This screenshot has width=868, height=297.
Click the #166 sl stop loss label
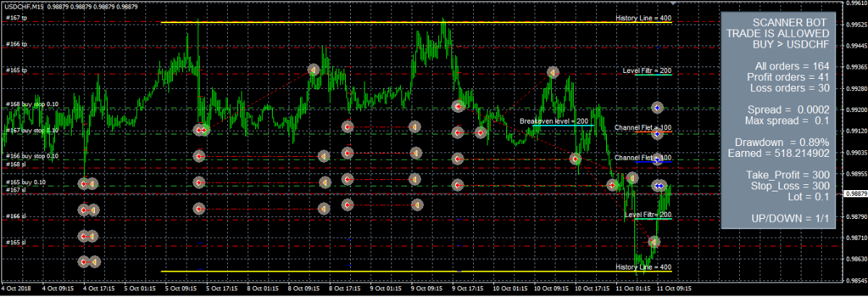pyautogui.click(x=16, y=216)
